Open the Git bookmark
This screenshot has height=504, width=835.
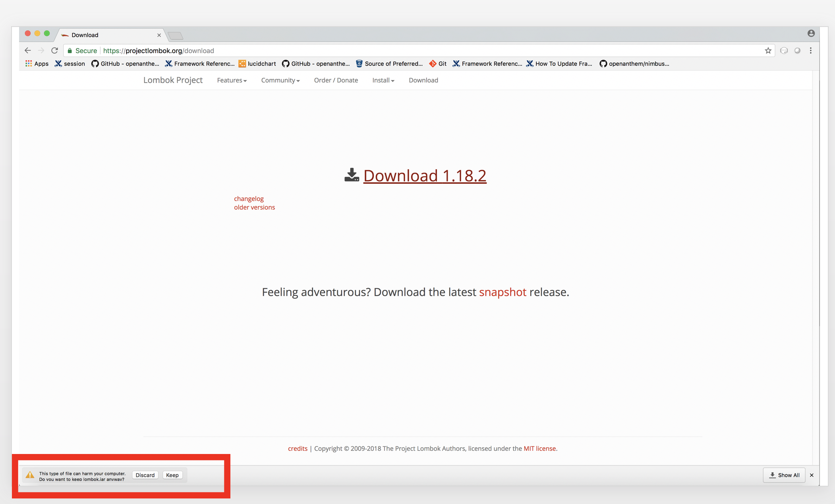coord(438,63)
